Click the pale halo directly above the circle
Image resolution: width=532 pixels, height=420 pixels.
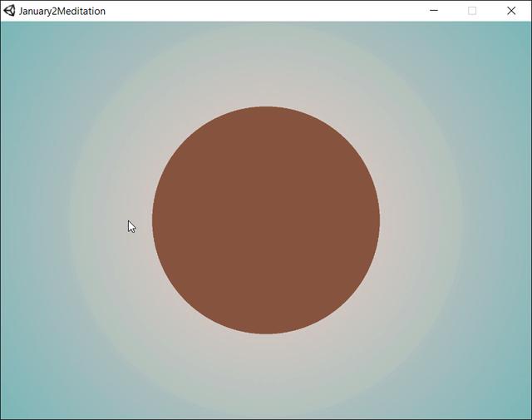click(266, 67)
